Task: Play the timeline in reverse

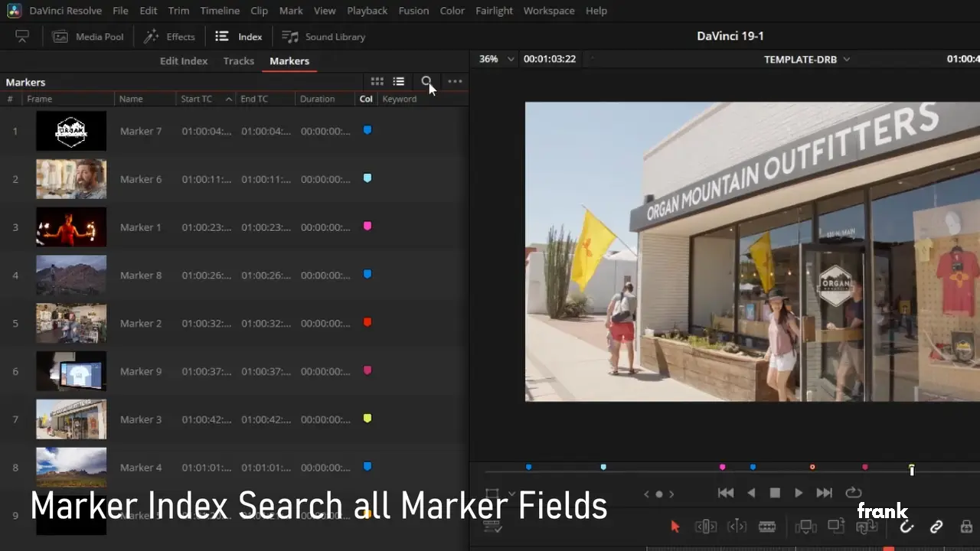Action: 751,494
